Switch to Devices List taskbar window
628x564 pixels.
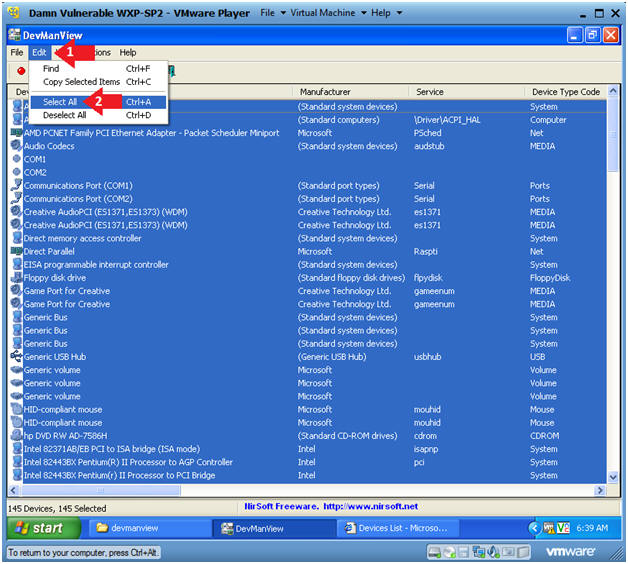coord(398,528)
